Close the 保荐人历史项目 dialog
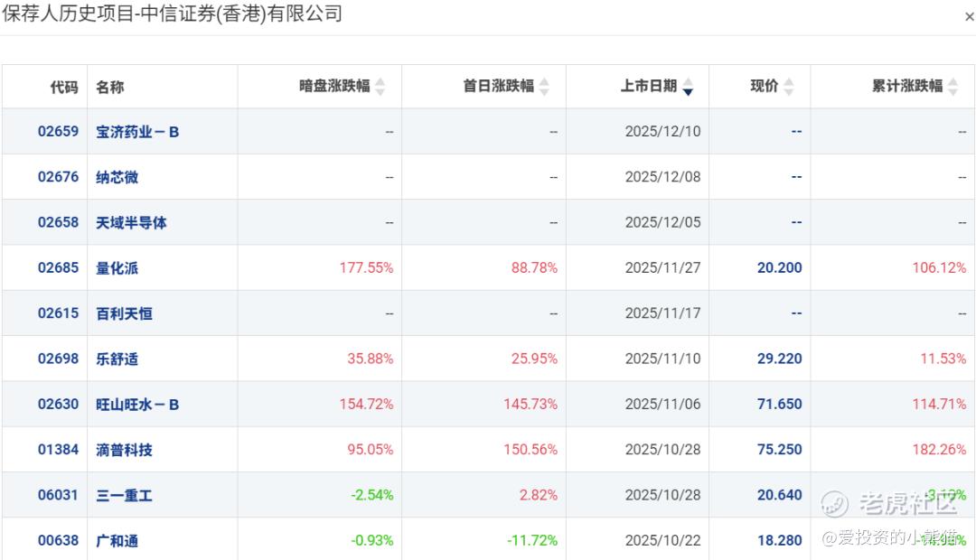This screenshot has width=976, height=560. pyautogui.click(x=969, y=17)
